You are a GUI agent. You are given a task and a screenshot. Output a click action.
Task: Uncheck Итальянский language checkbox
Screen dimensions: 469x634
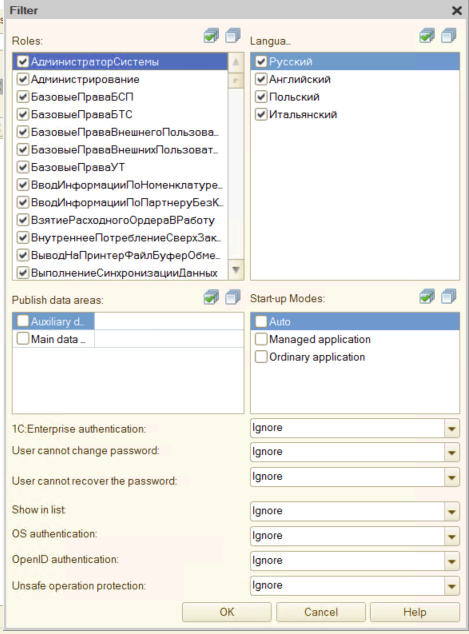261,114
